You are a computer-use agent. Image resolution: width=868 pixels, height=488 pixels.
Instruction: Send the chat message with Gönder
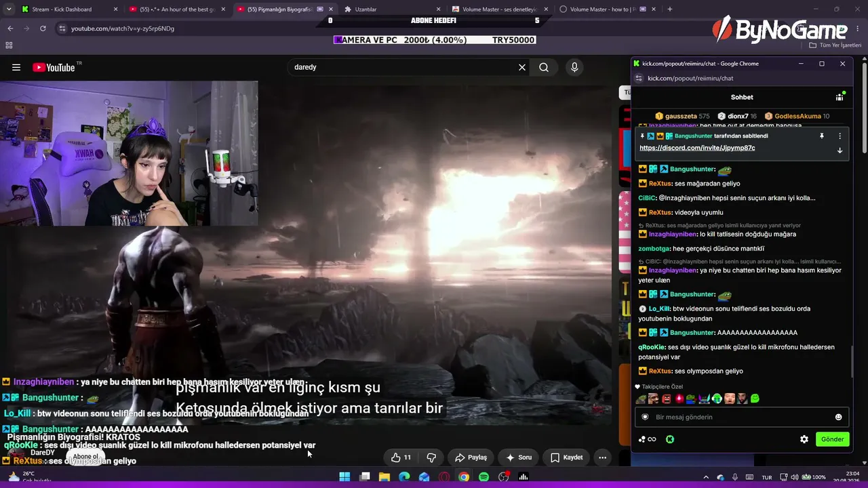click(x=832, y=439)
